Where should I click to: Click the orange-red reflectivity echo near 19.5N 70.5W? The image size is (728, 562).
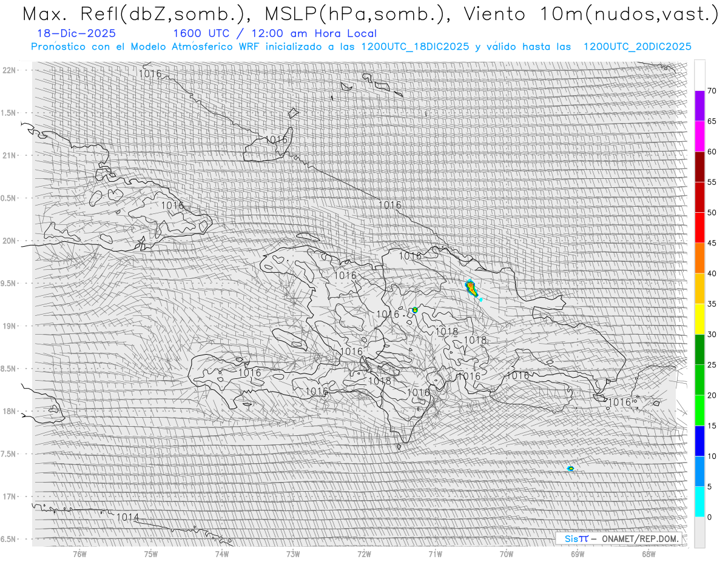471,288
